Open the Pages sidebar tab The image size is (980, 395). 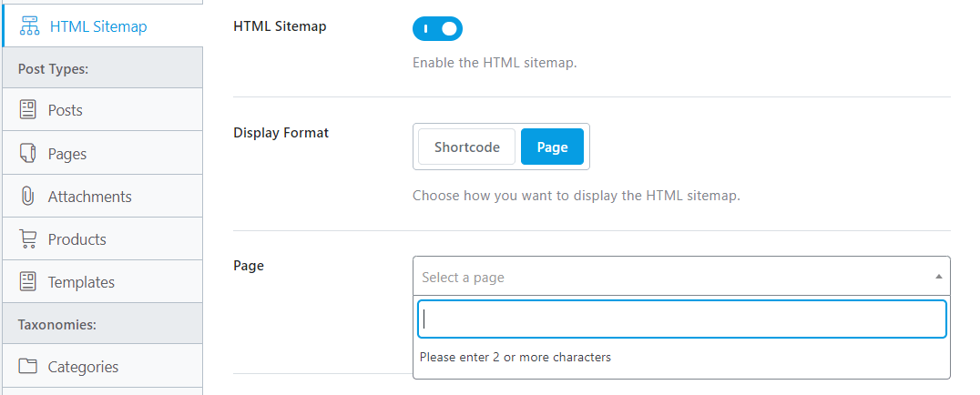pos(103,154)
